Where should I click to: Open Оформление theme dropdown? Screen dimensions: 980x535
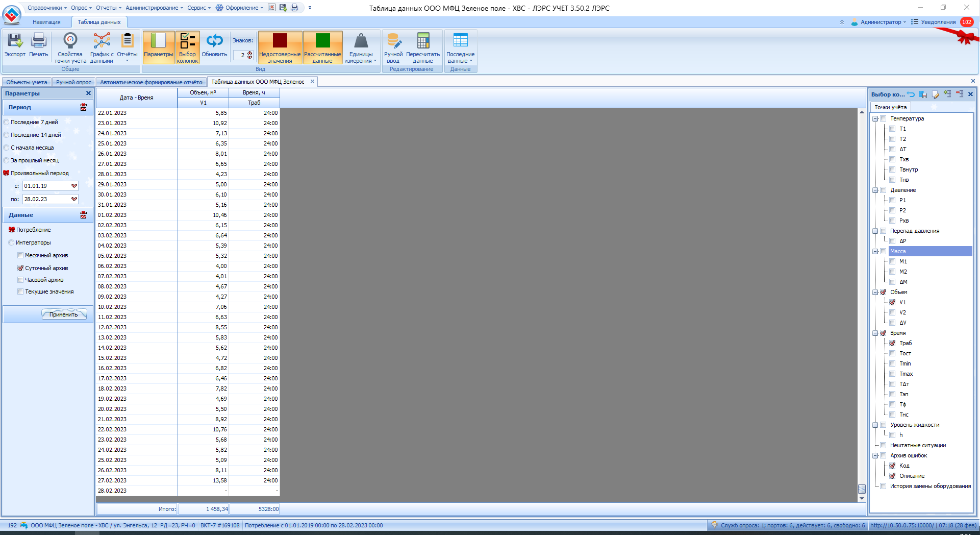click(239, 8)
